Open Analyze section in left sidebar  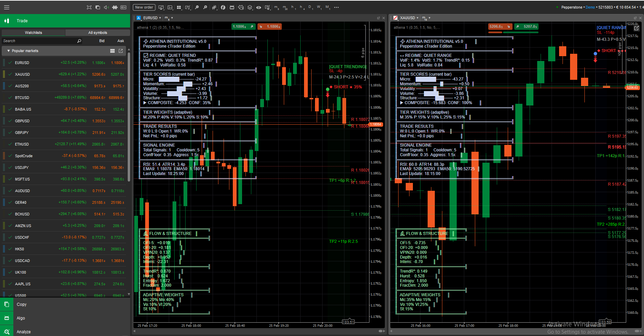[24, 332]
